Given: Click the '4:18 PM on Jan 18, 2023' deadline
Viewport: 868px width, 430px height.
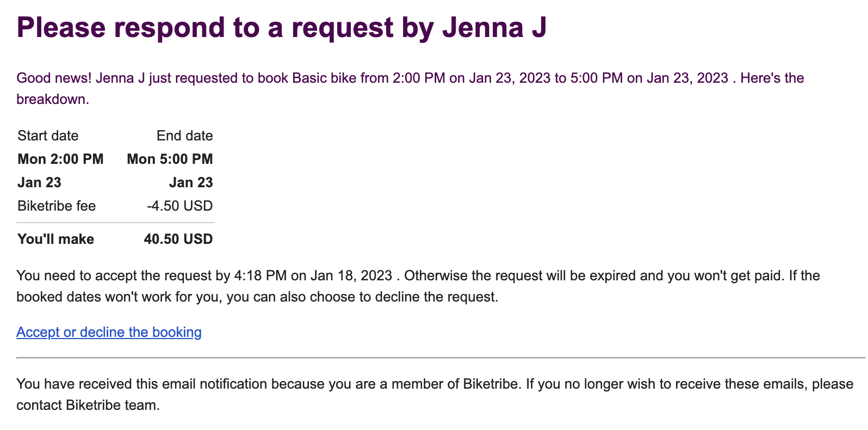Looking at the screenshot, I should tap(313, 275).
